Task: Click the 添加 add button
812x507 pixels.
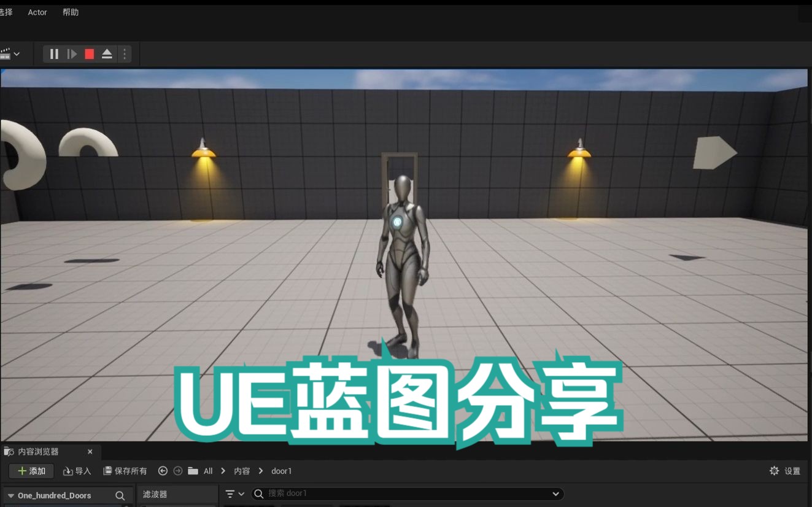Action: 31,471
